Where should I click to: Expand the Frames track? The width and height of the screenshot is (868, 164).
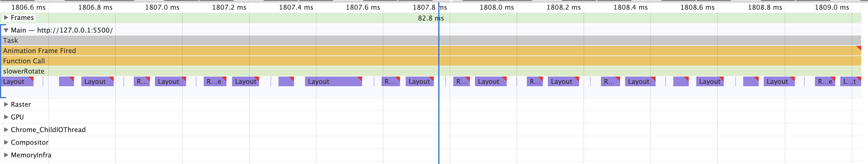tap(6, 17)
